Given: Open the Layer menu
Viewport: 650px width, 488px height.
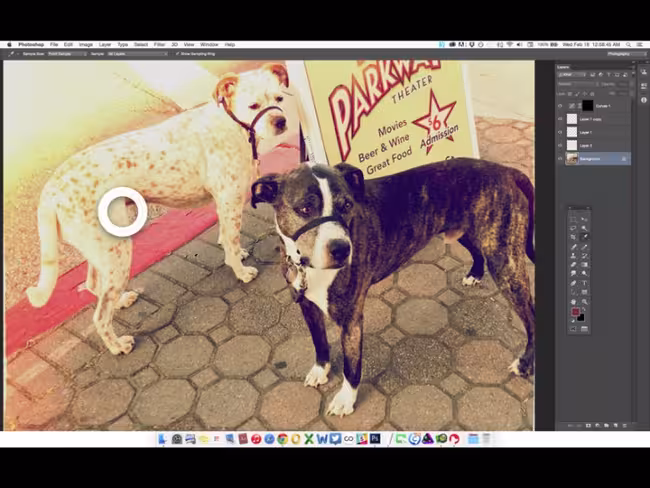Looking at the screenshot, I should pyautogui.click(x=105, y=44).
